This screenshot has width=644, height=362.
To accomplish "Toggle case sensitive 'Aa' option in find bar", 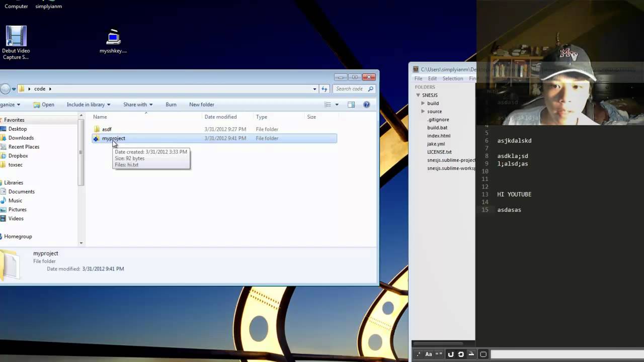I will click(429, 354).
